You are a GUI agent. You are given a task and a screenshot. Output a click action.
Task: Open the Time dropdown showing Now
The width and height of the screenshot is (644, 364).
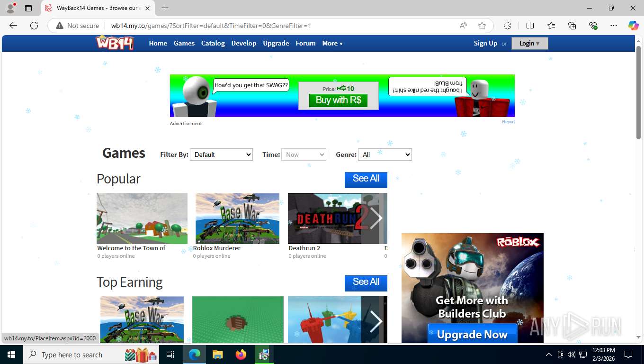[x=304, y=155]
